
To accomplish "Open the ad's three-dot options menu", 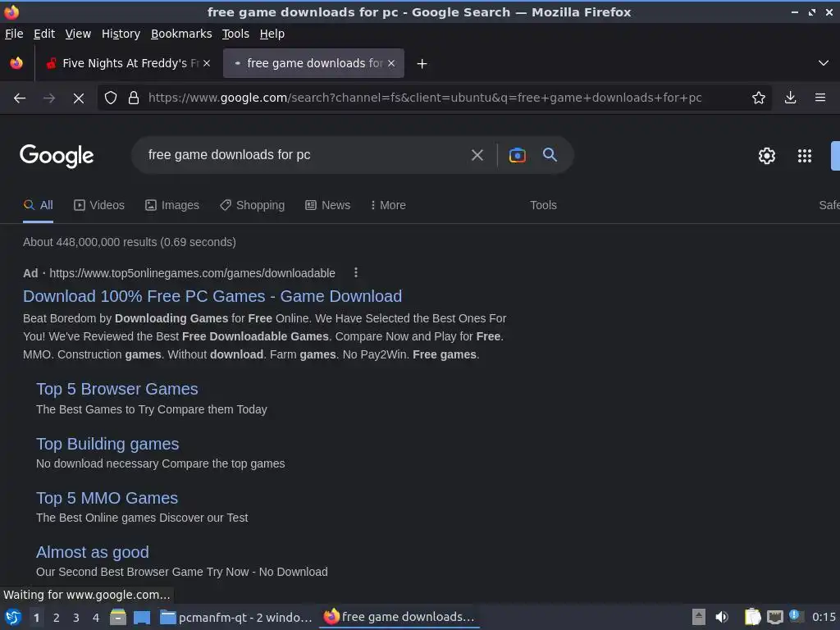I will 356,272.
